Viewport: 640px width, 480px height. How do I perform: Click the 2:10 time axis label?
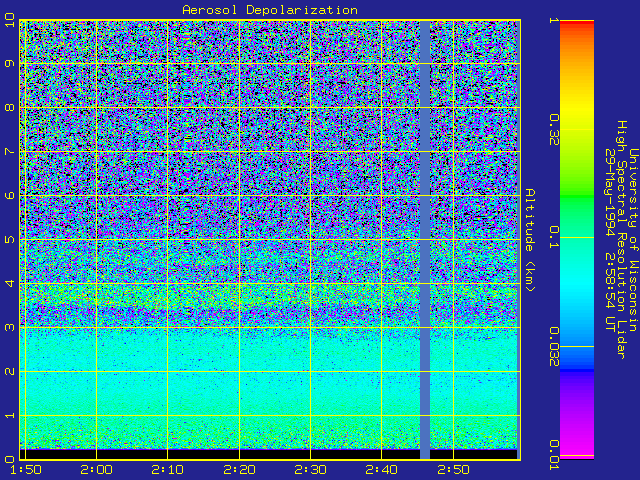[167, 470]
